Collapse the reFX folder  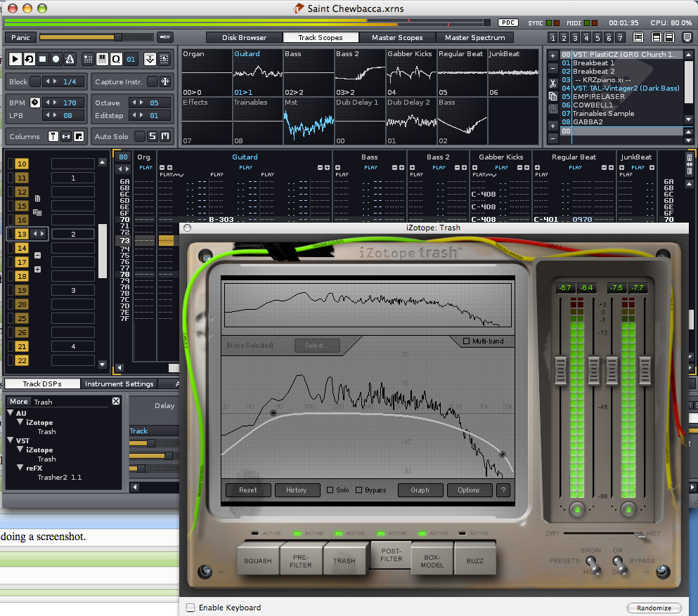(20, 468)
